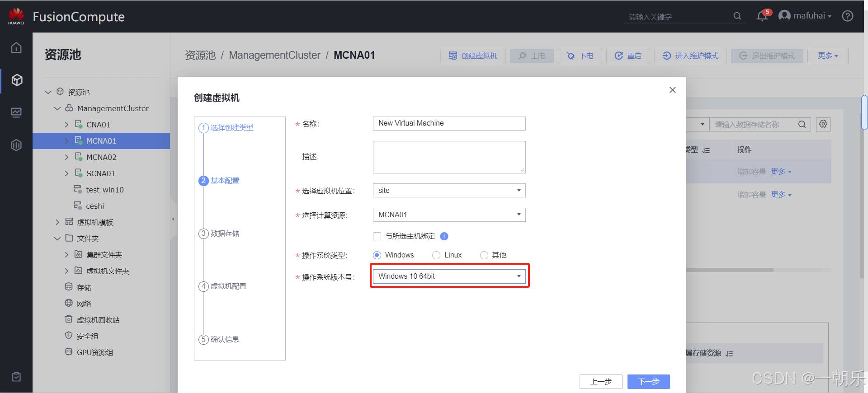Expand the 虚拟机模板 node
The height and width of the screenshot is (393, 868).
[57, 222]
